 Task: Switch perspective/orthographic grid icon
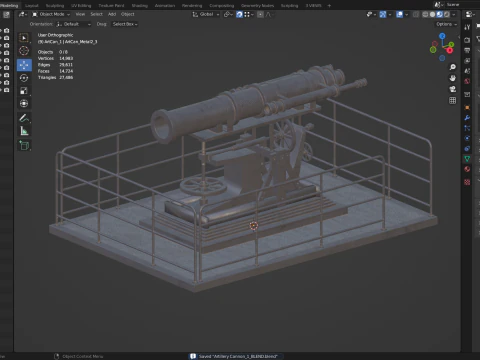(x=452, y=100)
